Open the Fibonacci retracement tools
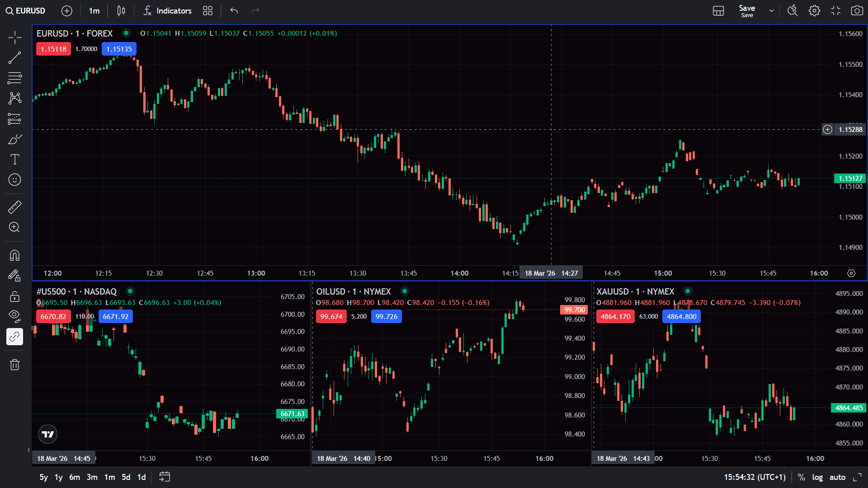 15,78
